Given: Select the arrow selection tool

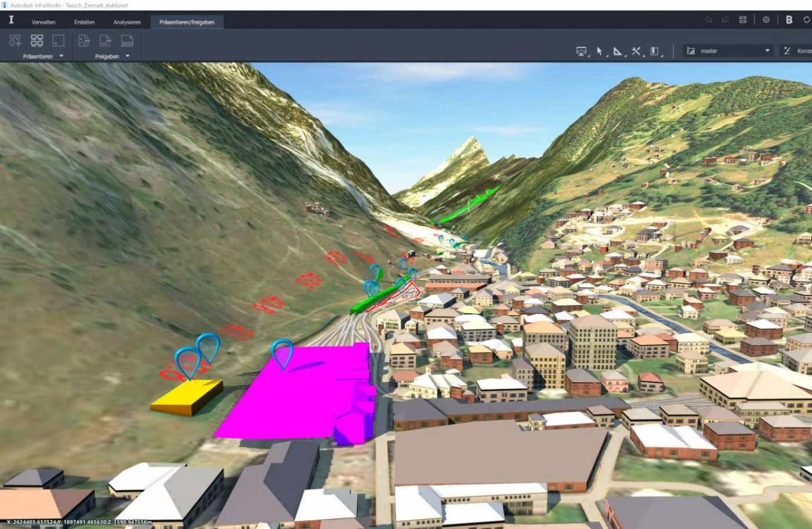Looking at the screenshot, I should coord(600,52).
